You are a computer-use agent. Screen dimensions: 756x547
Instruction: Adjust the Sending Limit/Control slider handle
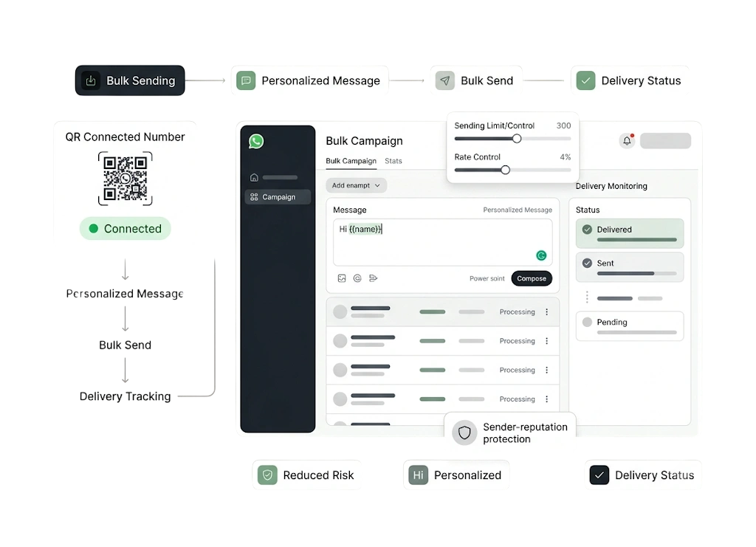517,139
